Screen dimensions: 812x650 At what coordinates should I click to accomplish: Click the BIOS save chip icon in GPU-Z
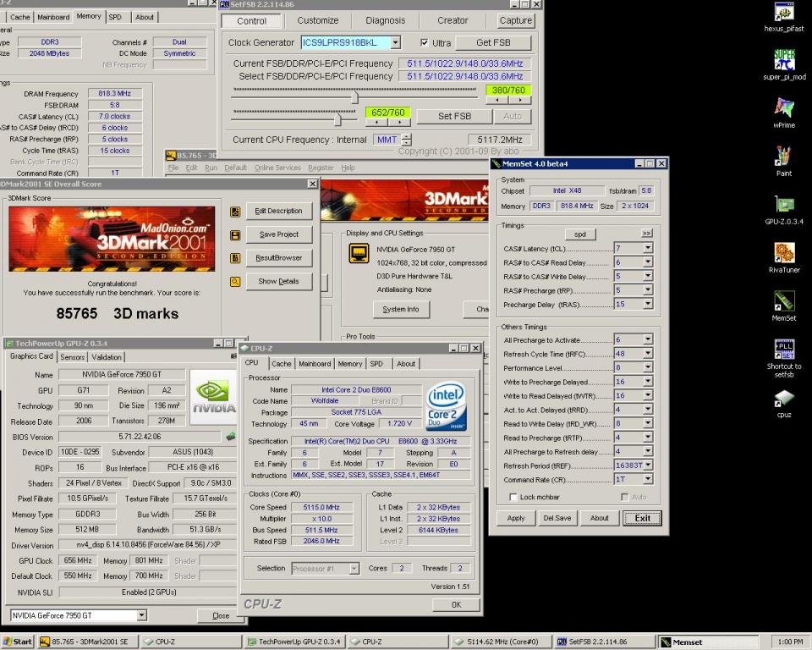click(x=230, y=437)
